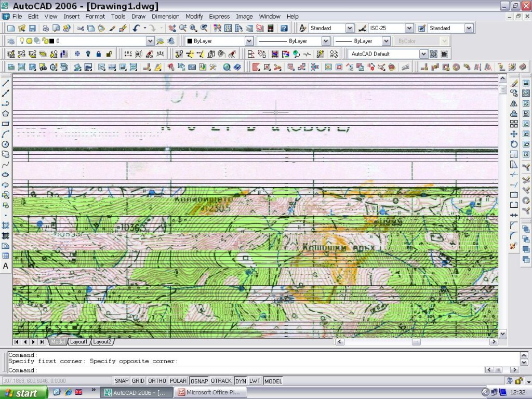Viewport: 532px width, 399px height.
Task: Toggle OSNAP object snap mode
Action: (198, 381)
